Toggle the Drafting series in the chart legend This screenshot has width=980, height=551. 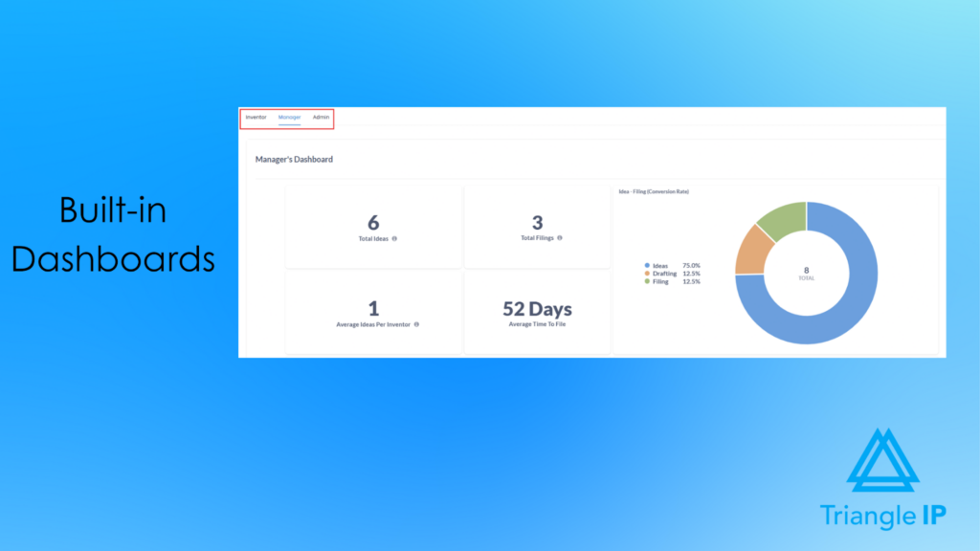coord(662,274)
